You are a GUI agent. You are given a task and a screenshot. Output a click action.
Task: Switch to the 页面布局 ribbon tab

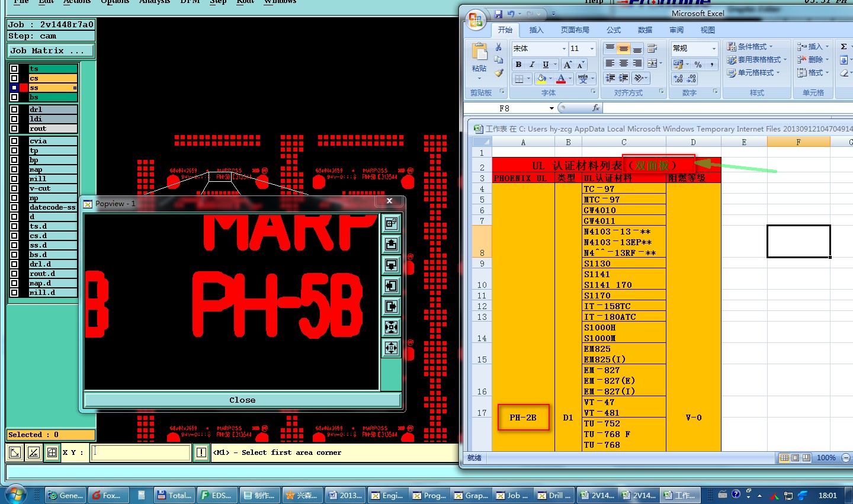click(575, 30)
